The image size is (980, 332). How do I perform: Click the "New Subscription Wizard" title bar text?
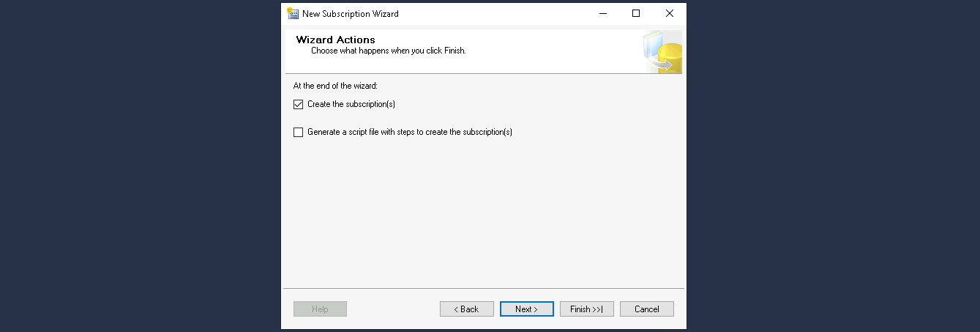(350, 14)
